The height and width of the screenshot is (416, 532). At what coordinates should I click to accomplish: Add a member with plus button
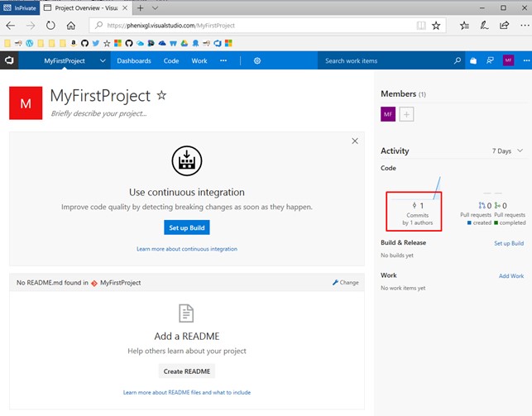point(406,115)
